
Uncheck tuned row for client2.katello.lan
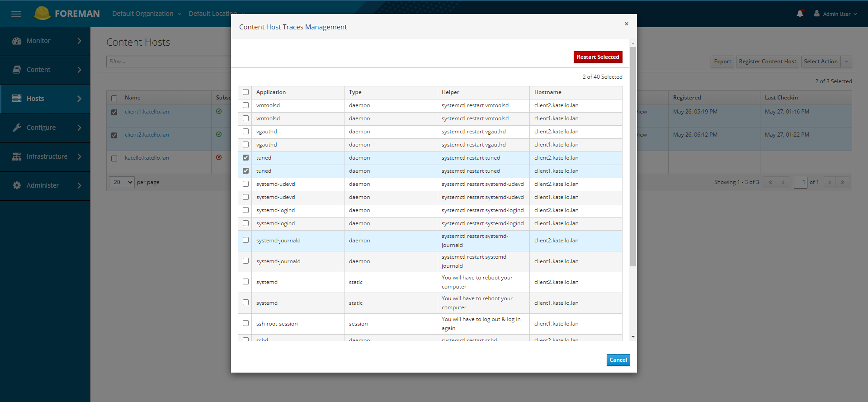(245, 158)
